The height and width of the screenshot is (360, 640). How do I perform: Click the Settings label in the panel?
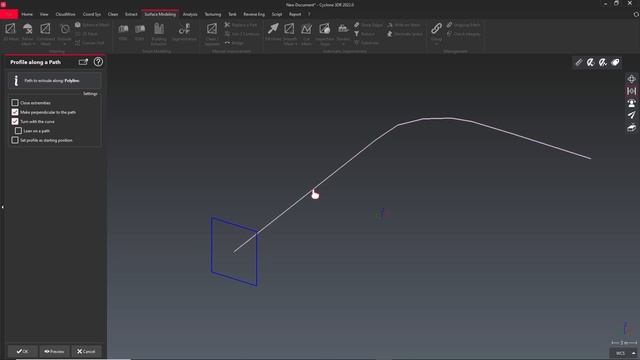point(90,94)
